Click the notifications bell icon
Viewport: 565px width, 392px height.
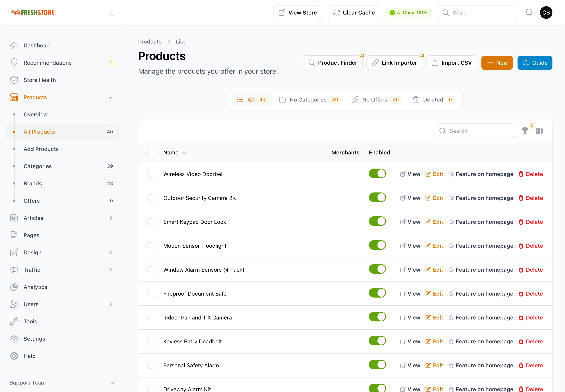(529, 13)
